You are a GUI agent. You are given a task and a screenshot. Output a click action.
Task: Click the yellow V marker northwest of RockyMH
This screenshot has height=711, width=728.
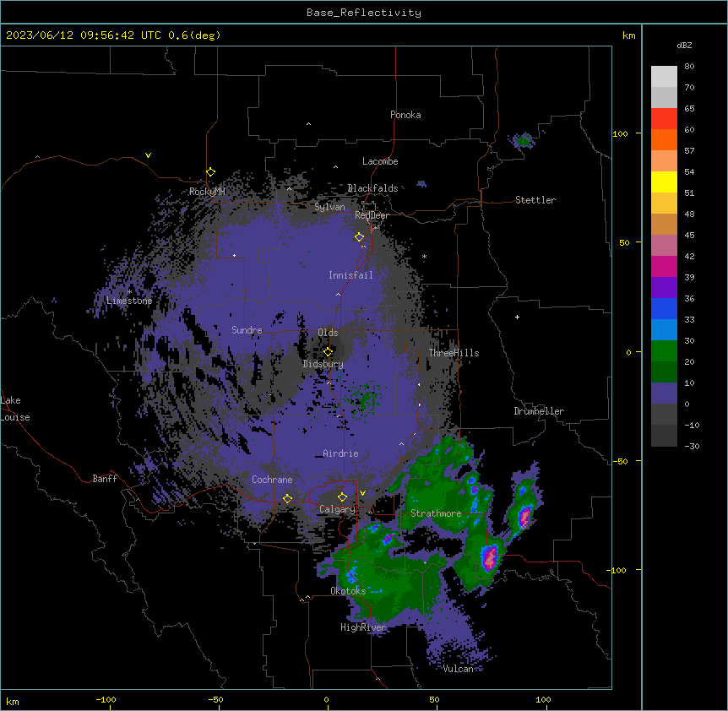click(x=148, y=155)
